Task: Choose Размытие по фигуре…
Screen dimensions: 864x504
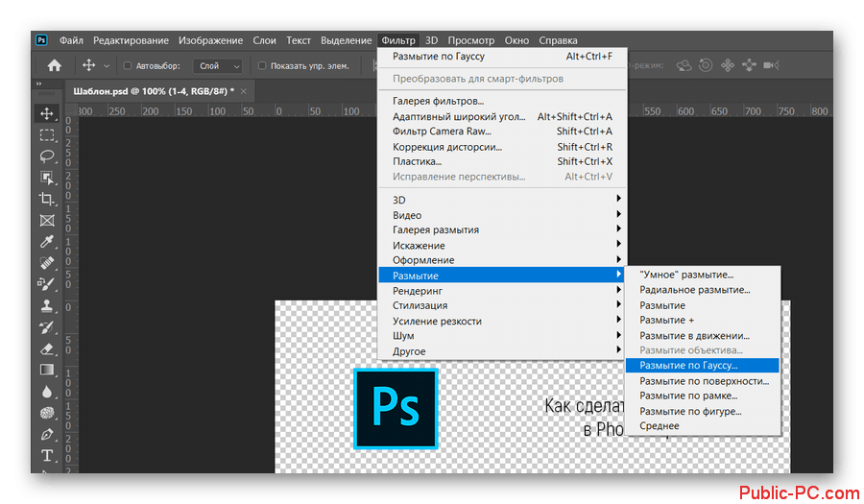Action: (x=702, y=411)
